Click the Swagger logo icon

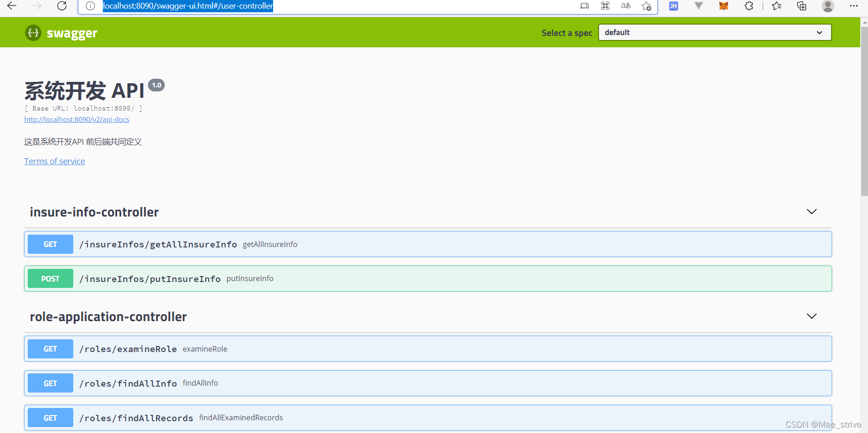pos(33,33)
